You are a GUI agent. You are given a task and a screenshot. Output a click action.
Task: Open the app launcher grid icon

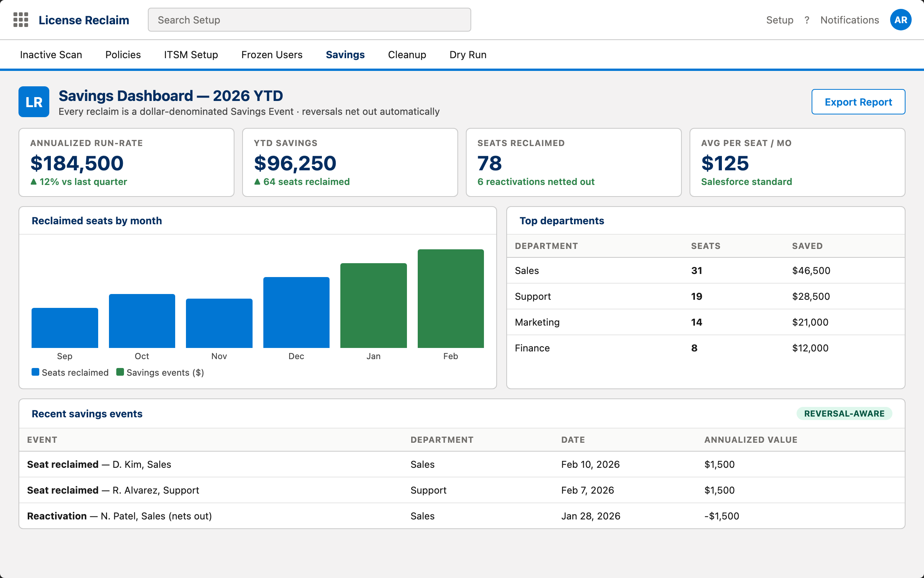(x=21, y=20)
